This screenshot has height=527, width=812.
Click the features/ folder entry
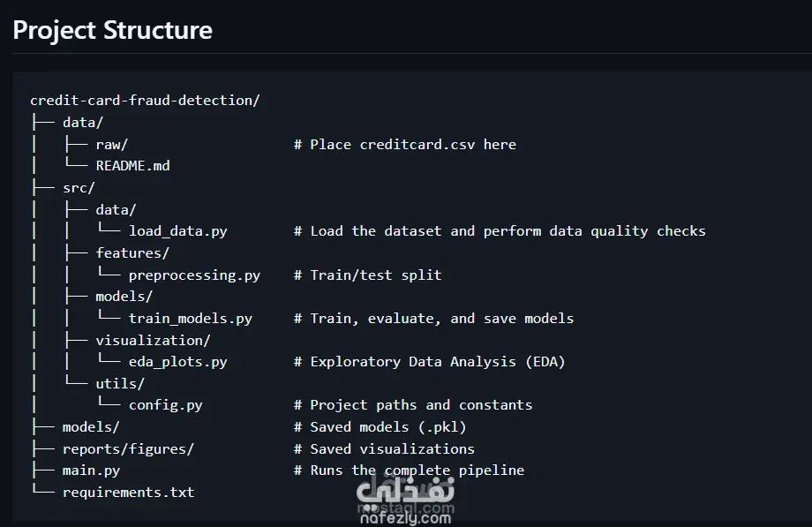[x=132, y=252]
